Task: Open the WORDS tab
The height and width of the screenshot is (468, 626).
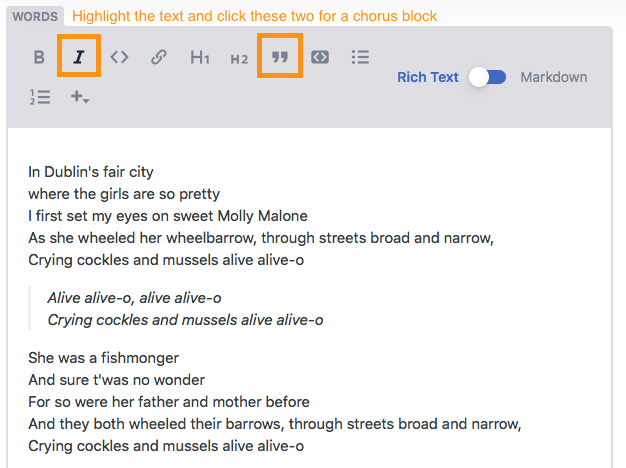Action: pyautogui.click(x=35, y=16)
